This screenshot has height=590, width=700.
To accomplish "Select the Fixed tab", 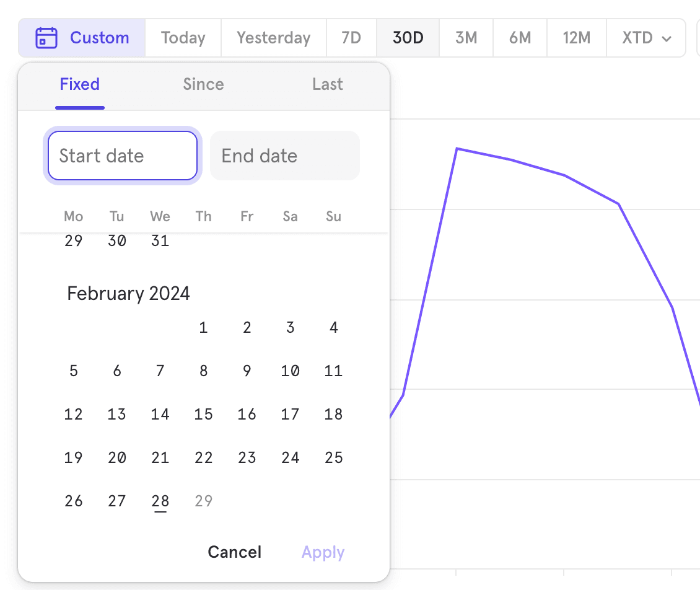I will 79,84.
